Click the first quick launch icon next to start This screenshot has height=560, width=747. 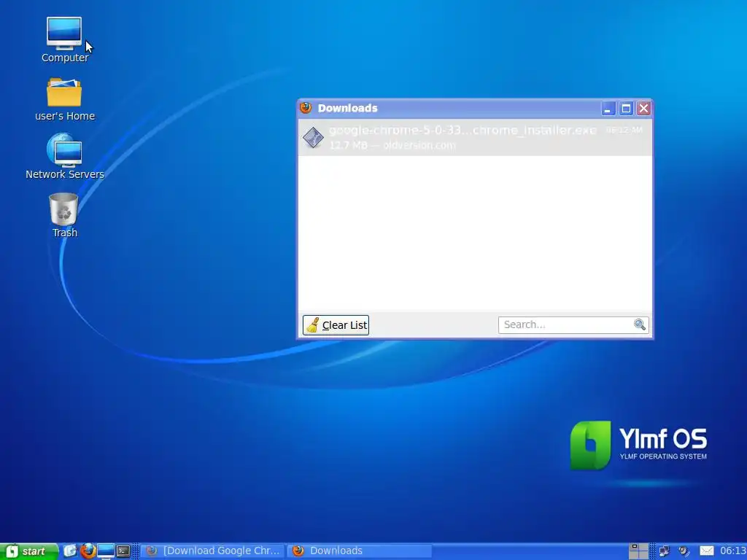[70, 551]
